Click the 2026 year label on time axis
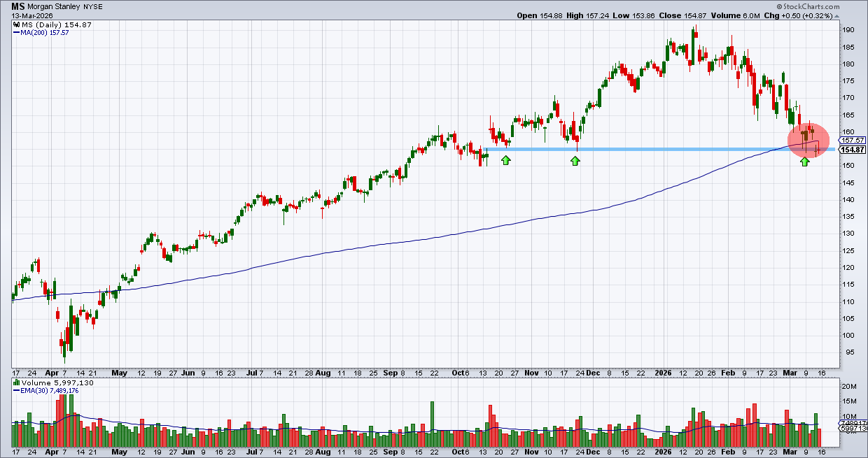 pyautogui.click(x=663, y=373)
